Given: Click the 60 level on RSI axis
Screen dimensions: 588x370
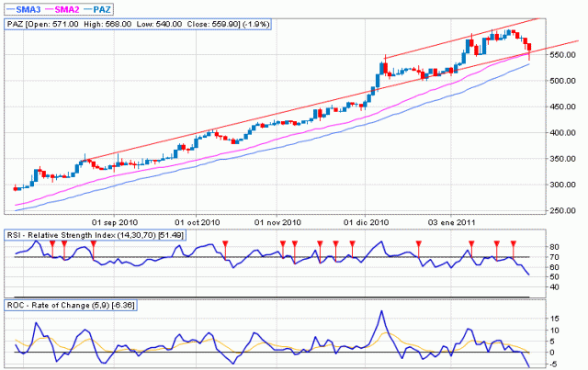Looking at the screenshot, I should click(x=554, y=267).
